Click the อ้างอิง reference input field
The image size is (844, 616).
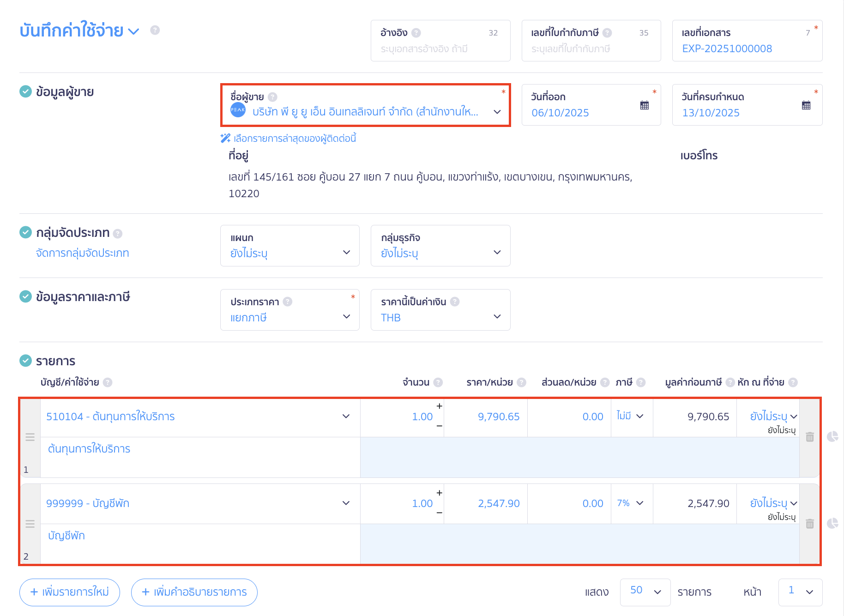tap(440, 48)
